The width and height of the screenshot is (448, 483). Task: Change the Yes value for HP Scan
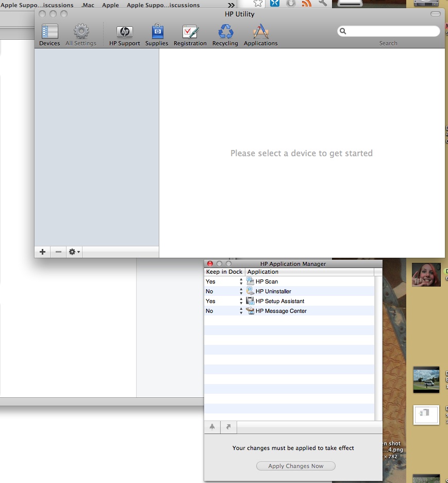[210, 281]
